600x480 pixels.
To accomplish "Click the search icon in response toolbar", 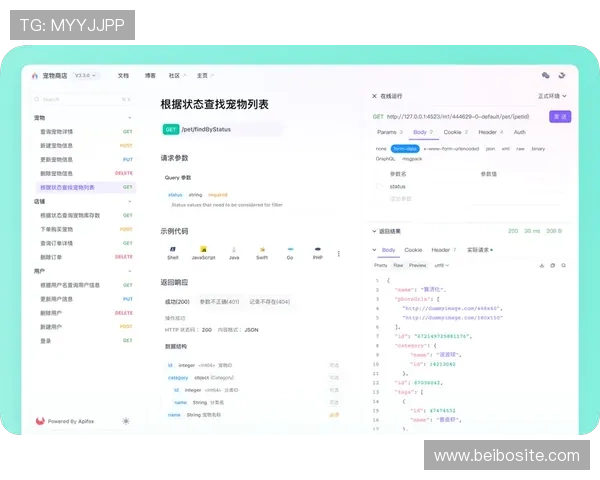I will click(563, 265).
